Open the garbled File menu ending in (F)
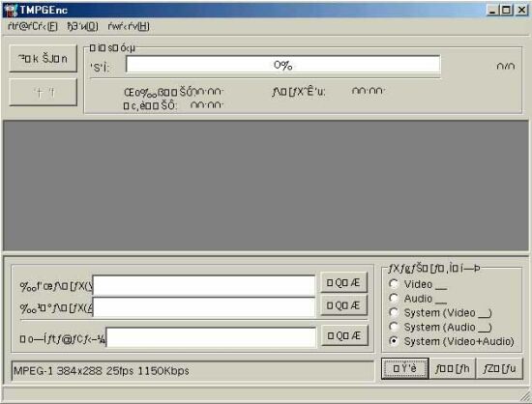The width and height of the screenshot is (532, 404). click(33, 26)
